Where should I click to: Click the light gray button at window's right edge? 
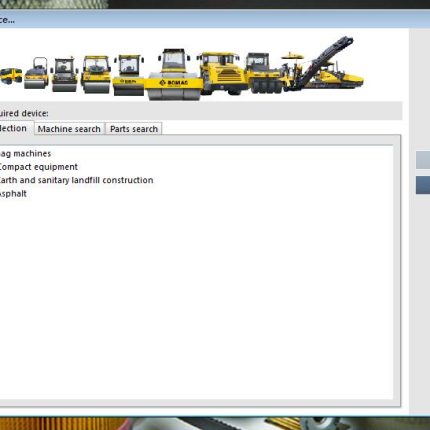pos(423,160)
